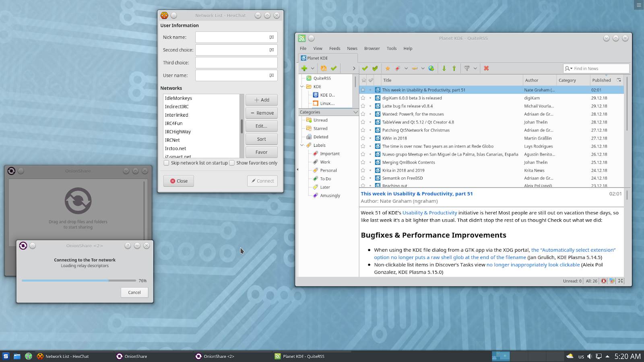The height and width of the screenshot is (362, 644).
Task: Click the fullscreen icon in QuiteRSS status bar
Action: pos(621,281)
